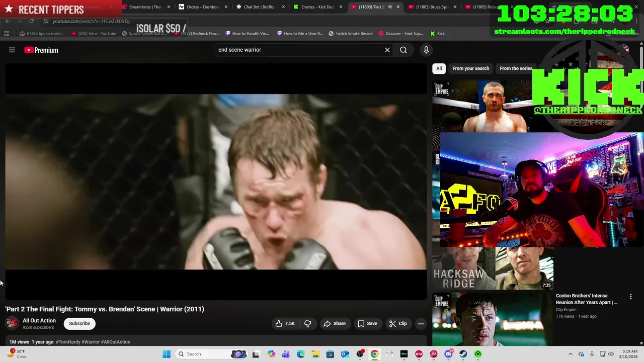Start voice search with the microphone

coord(426,50)
